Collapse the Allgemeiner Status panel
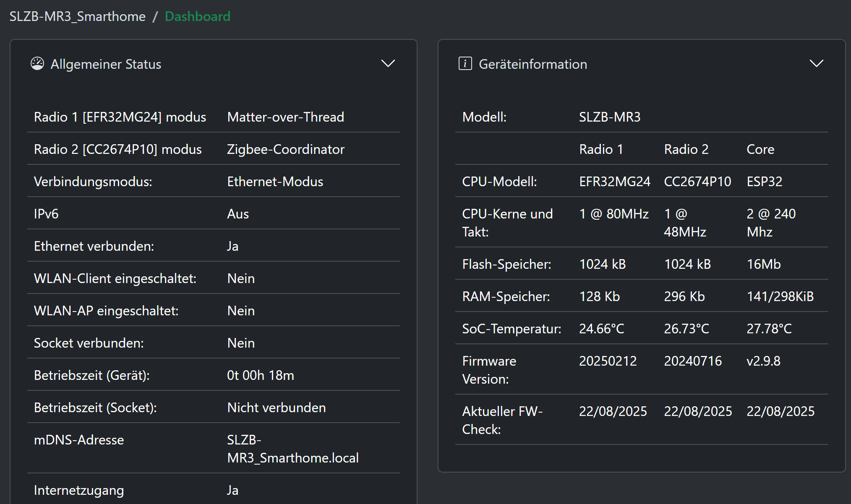851x504 pixels. click(x=388, y=64)
